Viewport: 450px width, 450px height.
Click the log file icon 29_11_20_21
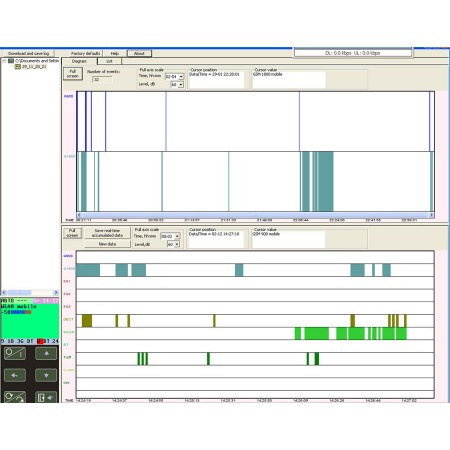[x=18, y=67]
